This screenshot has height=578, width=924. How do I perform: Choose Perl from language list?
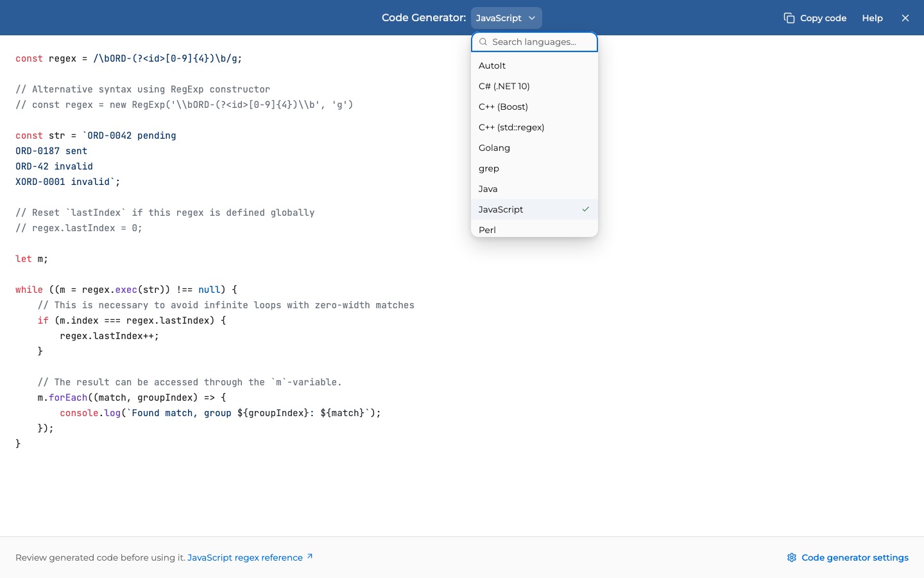pyautogui.click(x=535, y=229)
